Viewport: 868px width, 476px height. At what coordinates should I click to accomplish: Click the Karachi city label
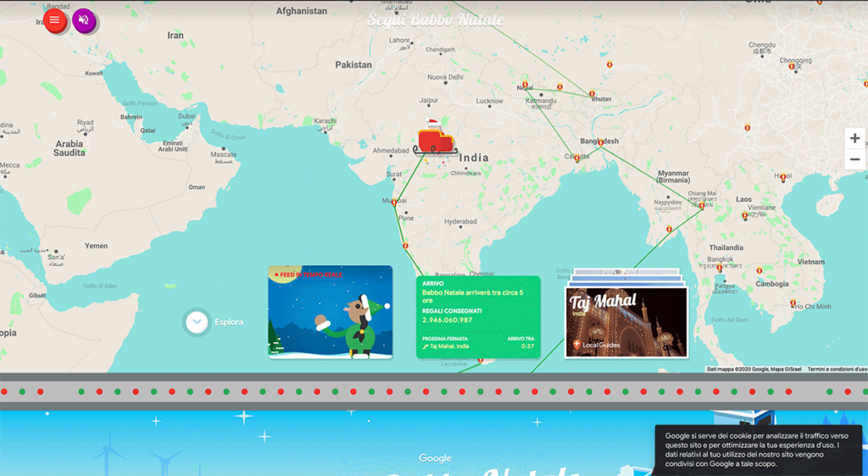tap(325, 120)
